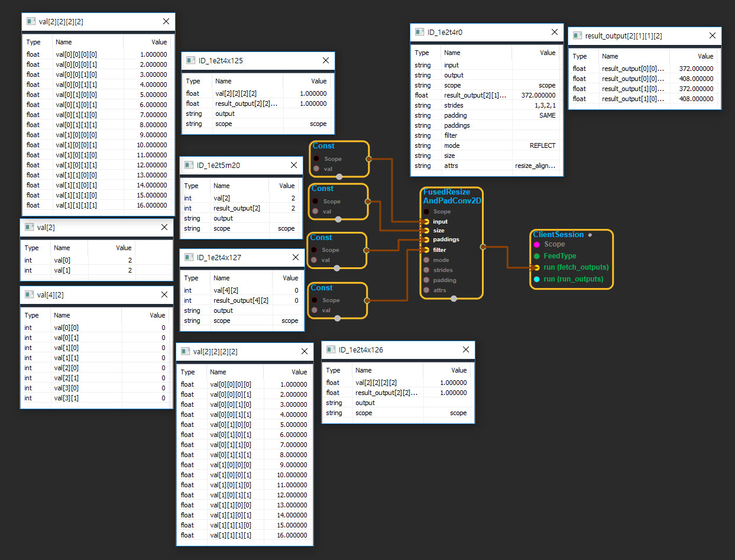Close the ID_1e2t4x126 panel
Image resolution: width=735 pixels, height=560 pixels.
point(465,350)
